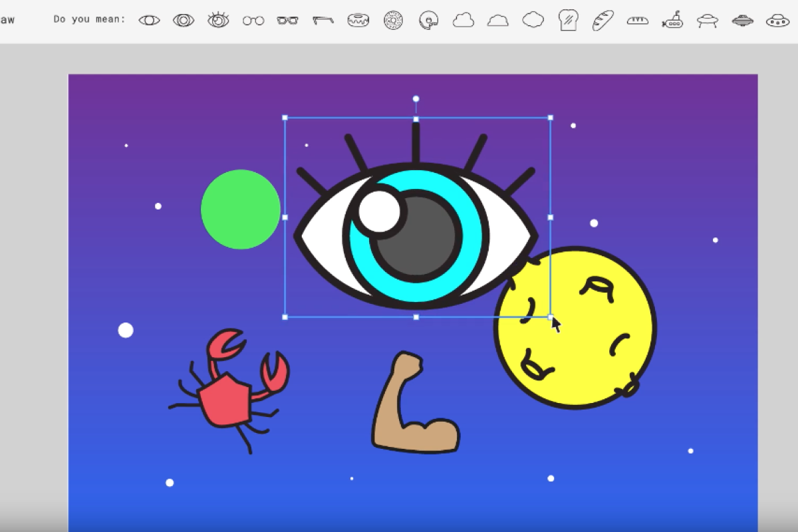The height and width of the screenshot is (532, 798).
Task: Pick the eye with eyelashes suggestion
Action: click(x=218, y=21)
